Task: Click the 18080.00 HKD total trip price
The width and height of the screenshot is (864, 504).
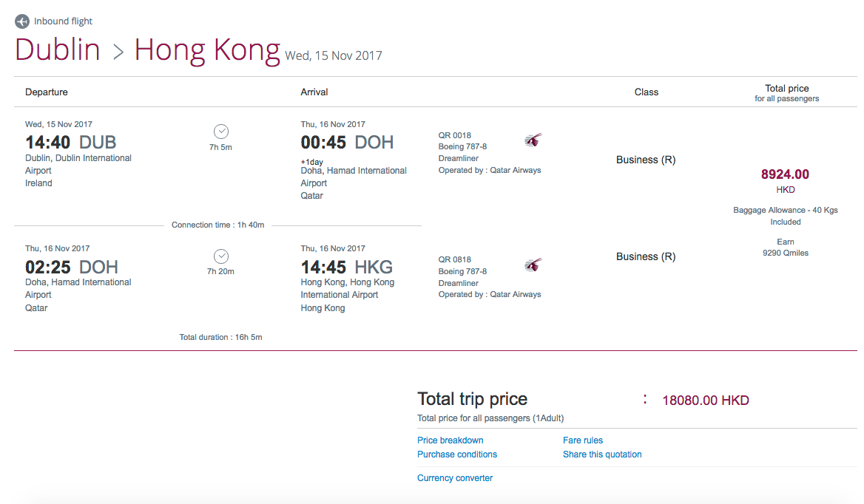Action: click(x=705, y=401)
